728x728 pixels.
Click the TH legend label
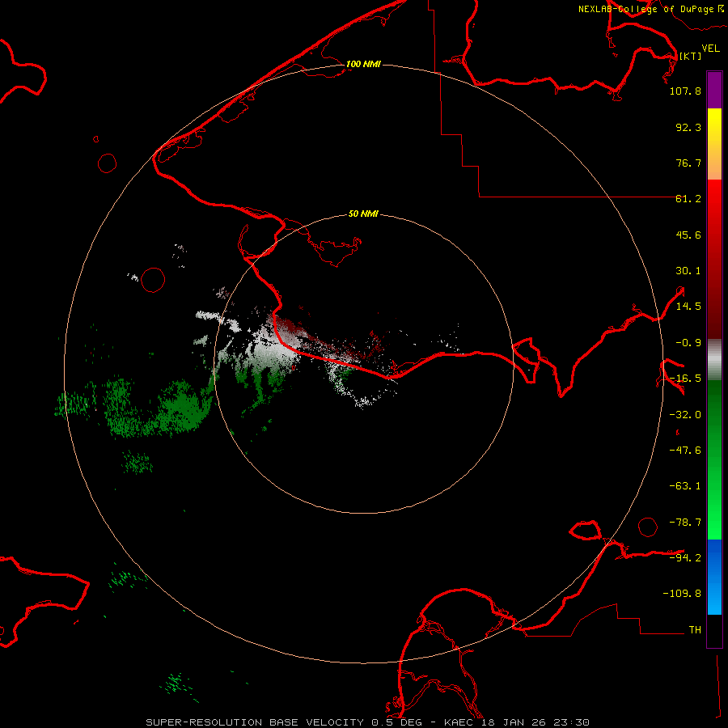[x=695, y=630]
